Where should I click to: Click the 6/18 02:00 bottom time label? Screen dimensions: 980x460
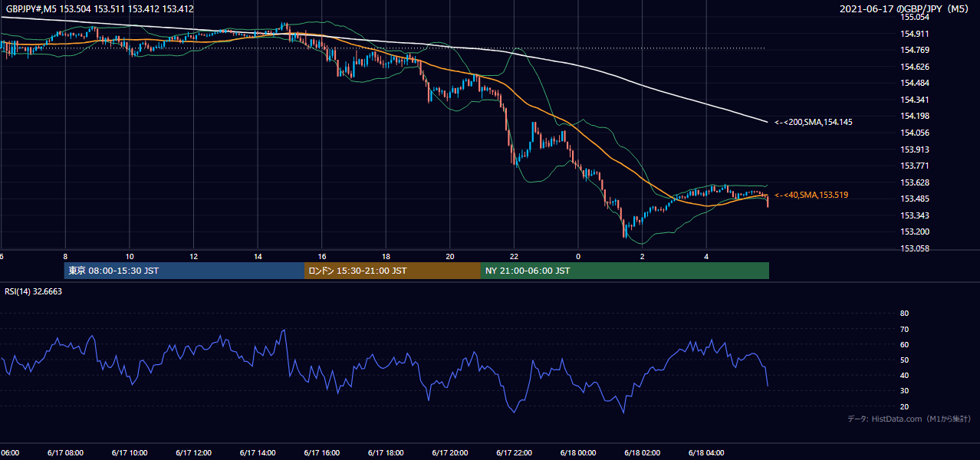(x=641, y=452)
